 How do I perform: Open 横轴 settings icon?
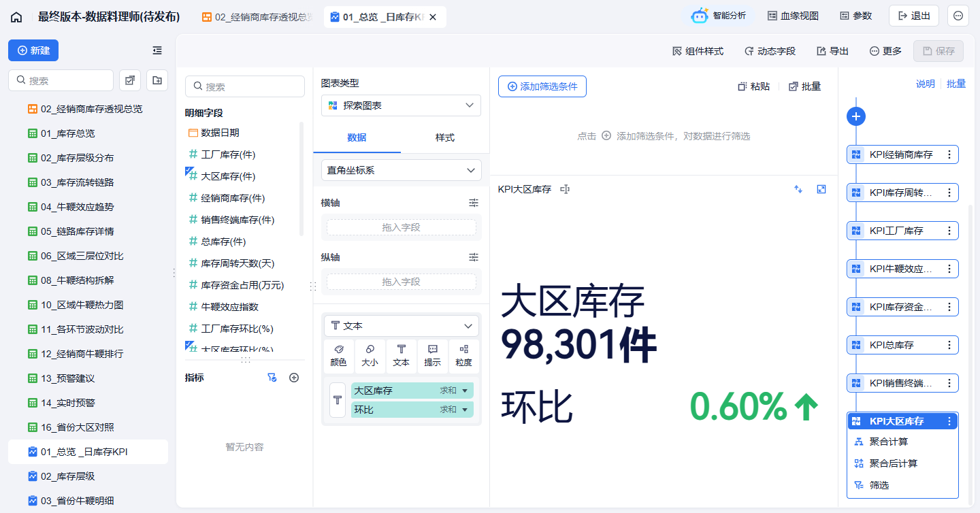pos(474,203)
